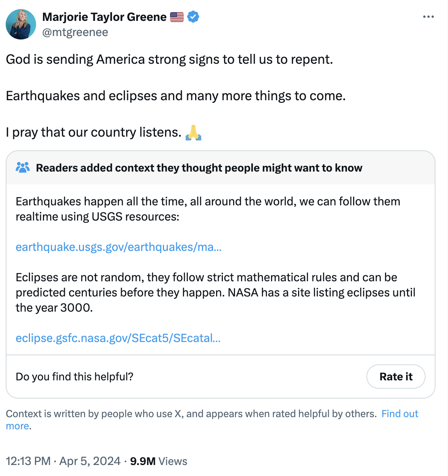
Task: Click the 'I pray that our country listens' line
Action: point(94,132)
